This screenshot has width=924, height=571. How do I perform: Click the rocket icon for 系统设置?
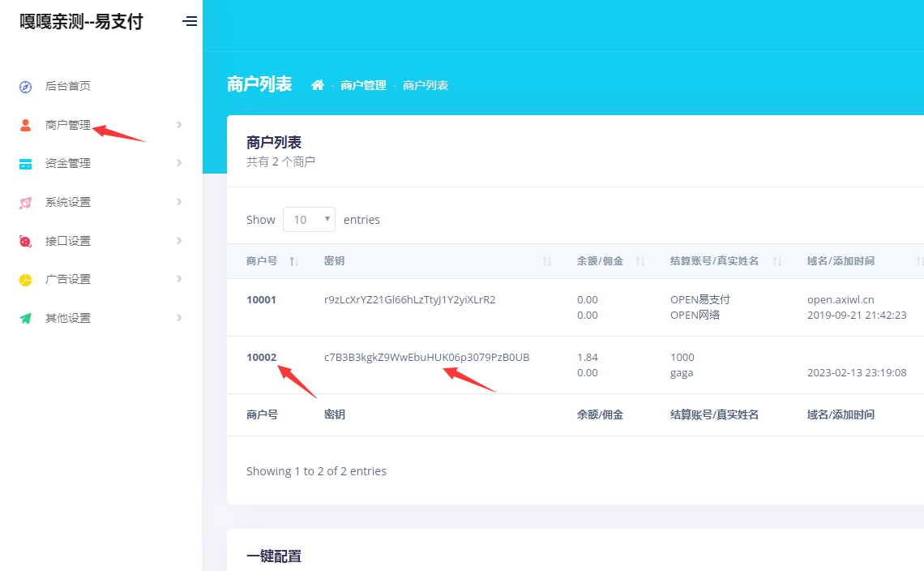pyautogui.click(x=26, y=203)
